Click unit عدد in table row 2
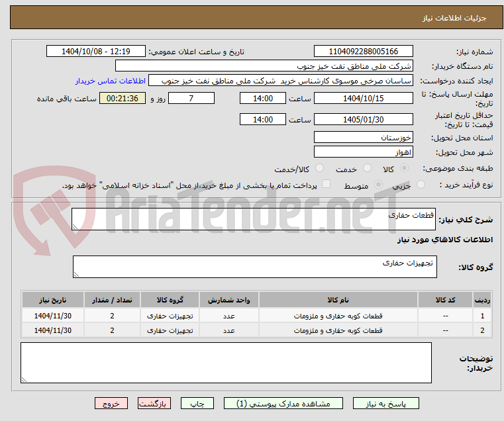This screenshot has width=504, height=421. click(229, 331)
